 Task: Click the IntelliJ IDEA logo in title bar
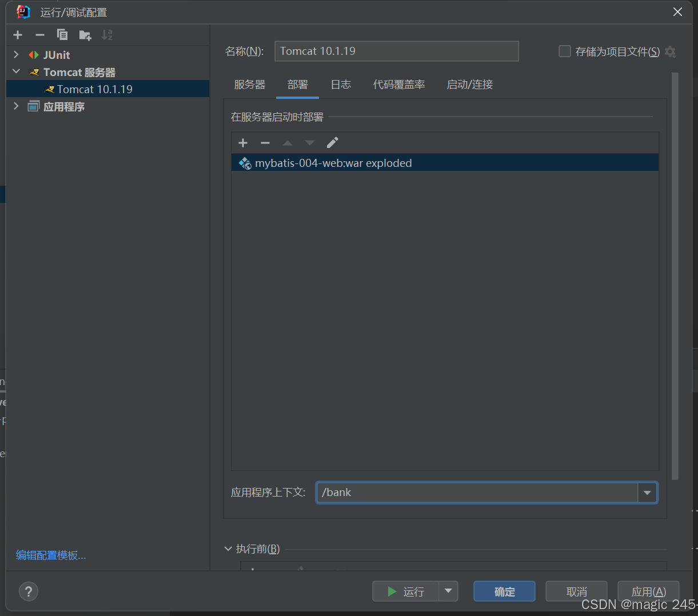23,12
